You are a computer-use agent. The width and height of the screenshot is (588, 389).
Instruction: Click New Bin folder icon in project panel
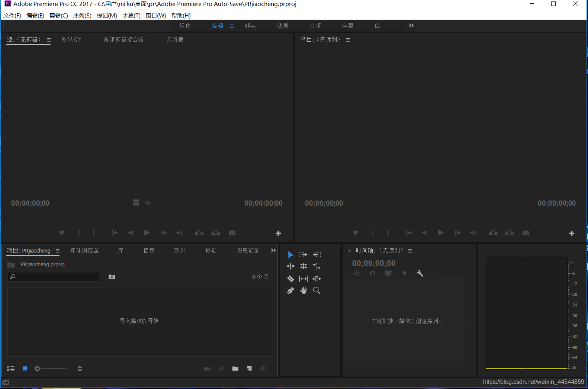click(x=235, y=369)
